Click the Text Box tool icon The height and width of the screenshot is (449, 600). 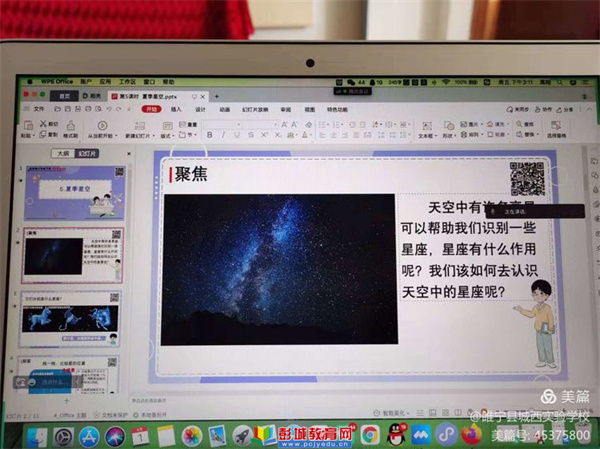[x=427, y=126]
